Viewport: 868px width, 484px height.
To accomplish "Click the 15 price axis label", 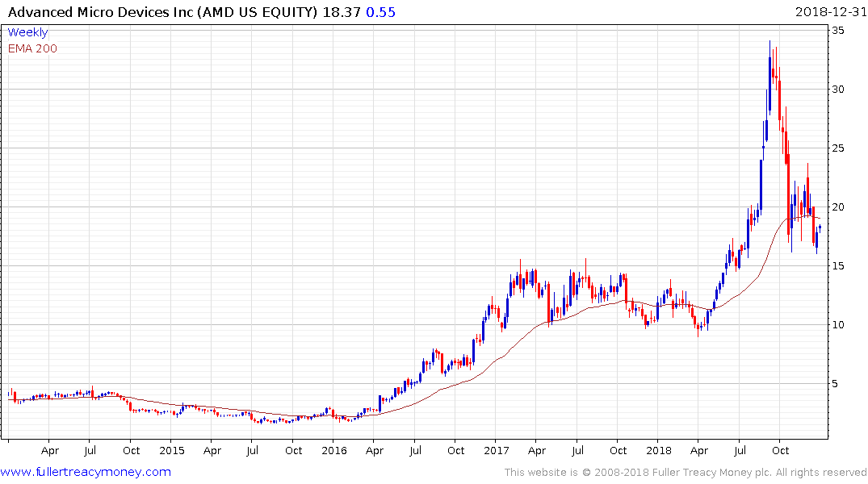I will coord(838,265).
